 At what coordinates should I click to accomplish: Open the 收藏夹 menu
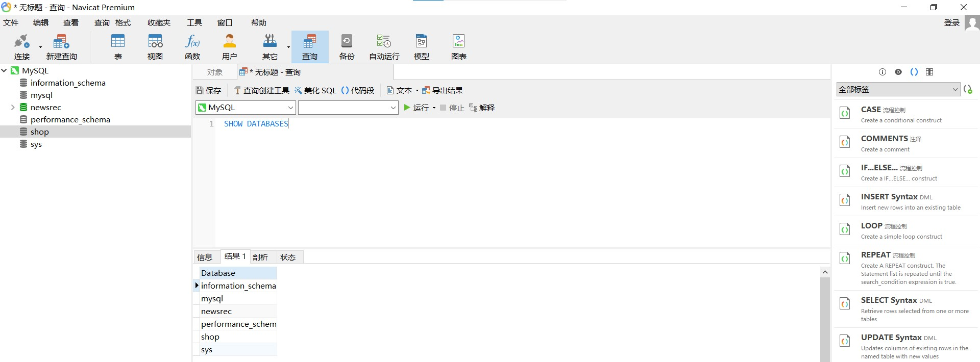tap(159, 22)
